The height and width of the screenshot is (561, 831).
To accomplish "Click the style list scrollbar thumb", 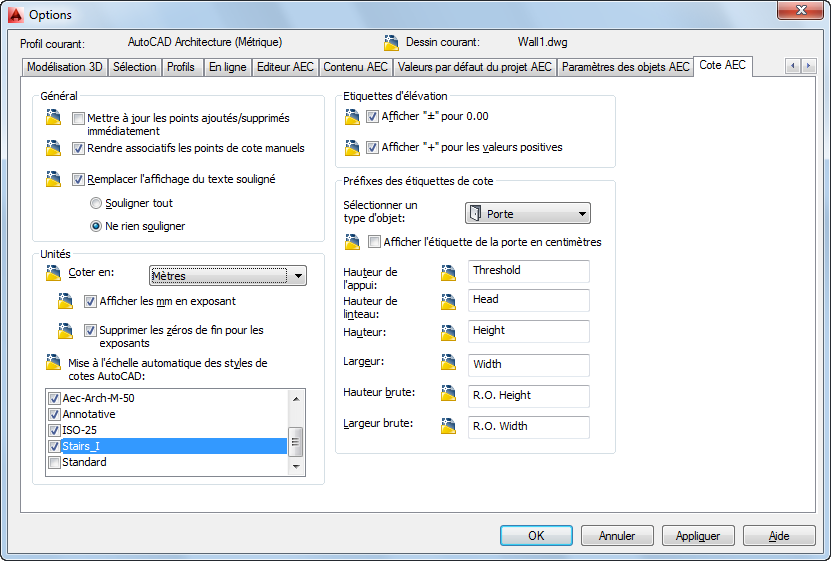I will pyautogui.click(x=296, y=441).
